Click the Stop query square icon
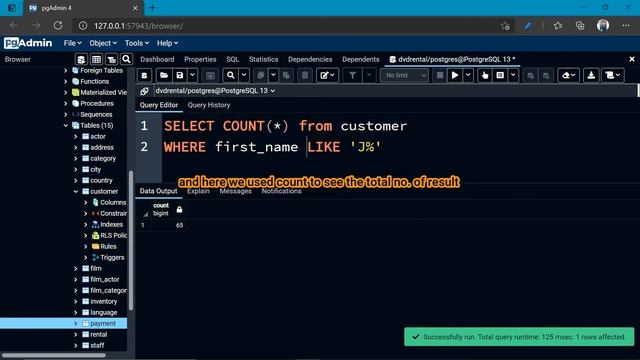Image resolution: width=640 pixels, height=360 pixels. (x=440, y=75)
